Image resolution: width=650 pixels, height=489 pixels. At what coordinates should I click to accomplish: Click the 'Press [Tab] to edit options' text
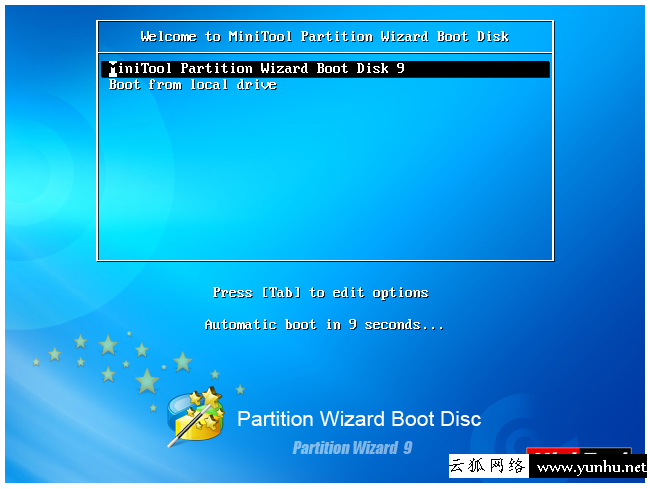click(x=320, y=293)
